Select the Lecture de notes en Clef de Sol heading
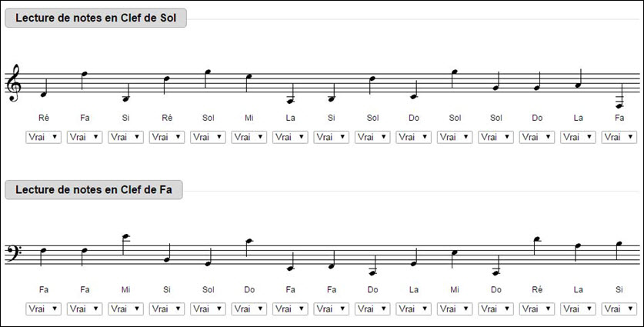The image size is (644, 327). [95, 18]
